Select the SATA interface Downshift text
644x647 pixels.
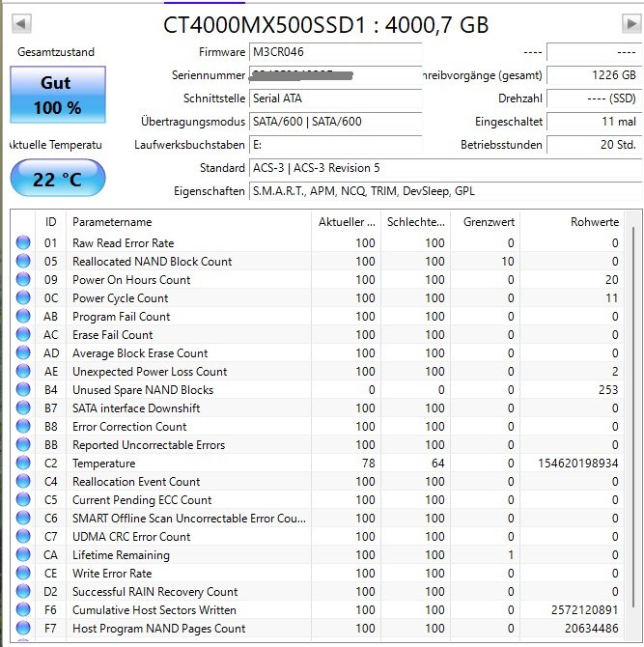coord(136,408)
